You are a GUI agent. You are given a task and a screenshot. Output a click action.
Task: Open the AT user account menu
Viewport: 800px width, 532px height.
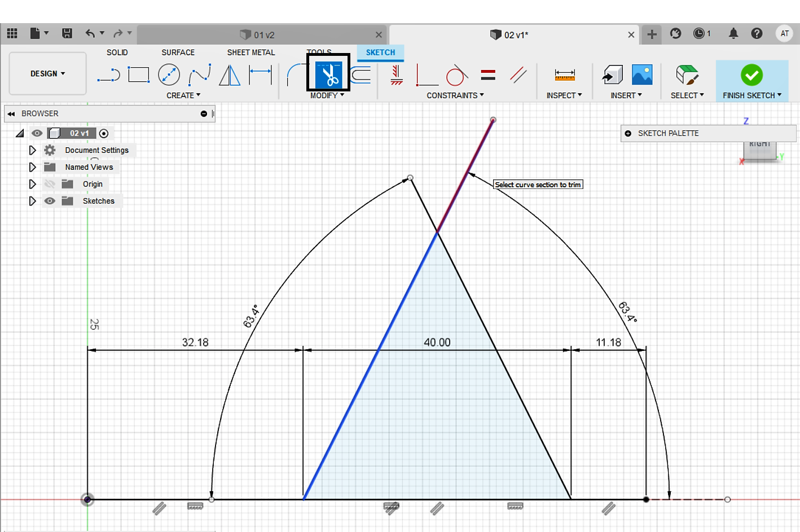click(784, 34)
